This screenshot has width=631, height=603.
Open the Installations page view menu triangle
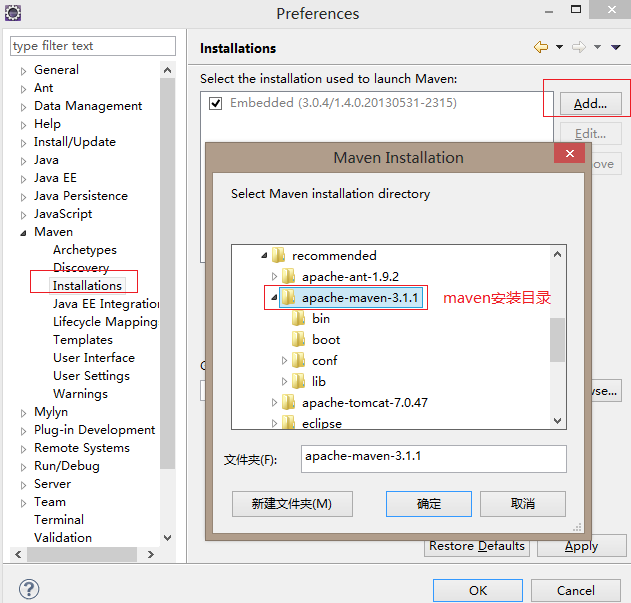pyautogui.click(x=616, y=47)
